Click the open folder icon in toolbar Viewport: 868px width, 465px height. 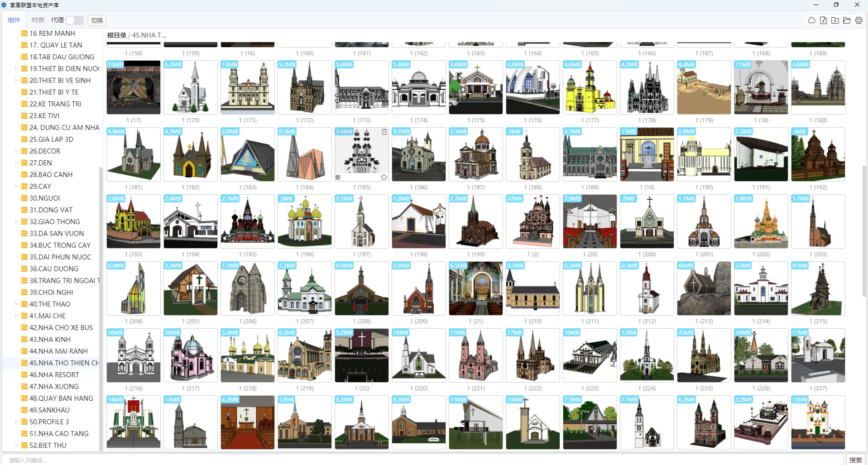coord(847,20)
